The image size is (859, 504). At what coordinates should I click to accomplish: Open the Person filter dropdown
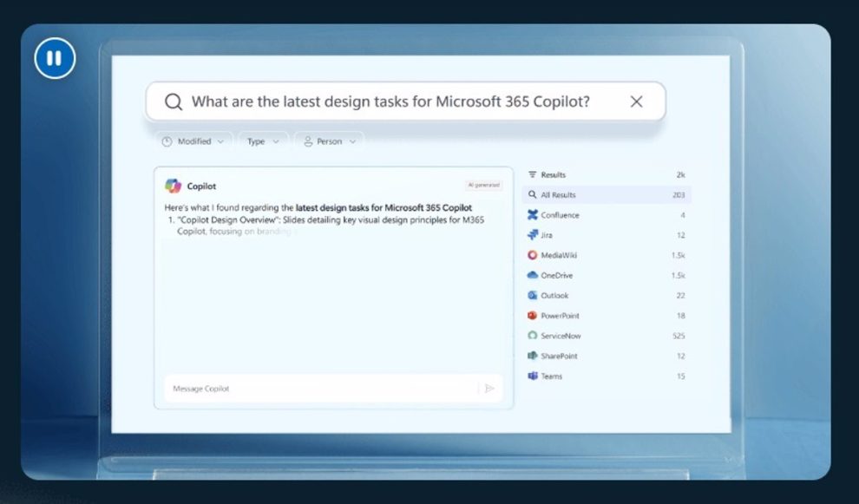click(x=328, y=141)
